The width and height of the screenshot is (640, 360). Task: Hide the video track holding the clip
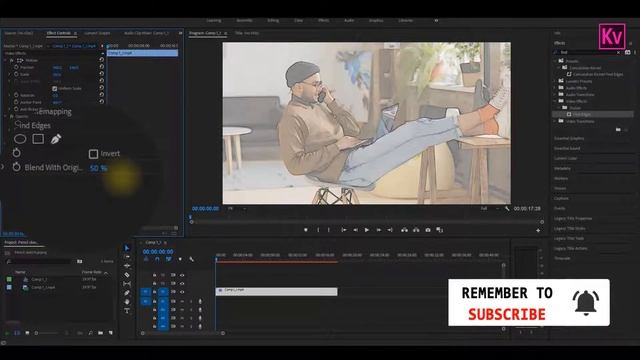pos(182,292)
